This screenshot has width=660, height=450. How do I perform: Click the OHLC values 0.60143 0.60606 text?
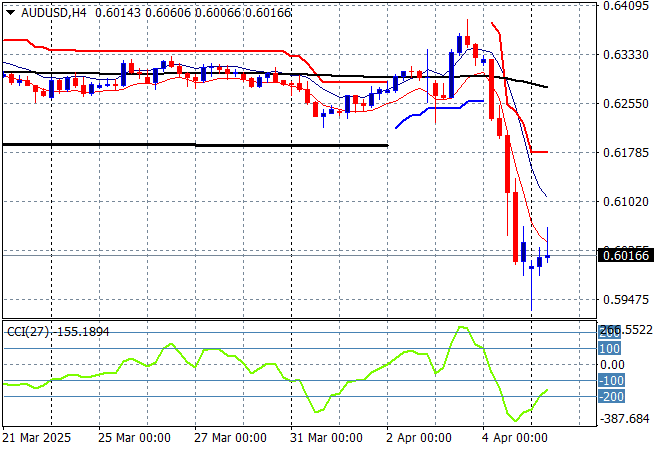click(143, 13)
